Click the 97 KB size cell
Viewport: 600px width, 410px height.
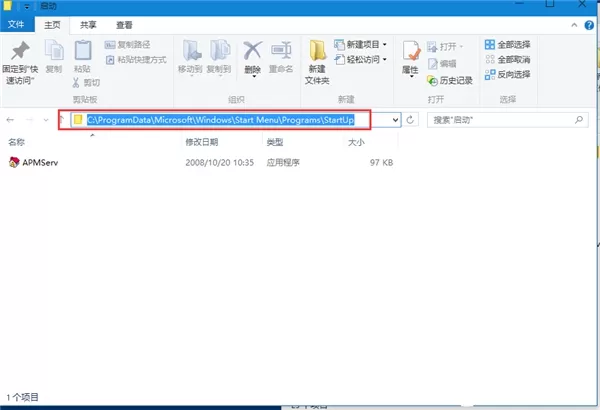point(382,163)
